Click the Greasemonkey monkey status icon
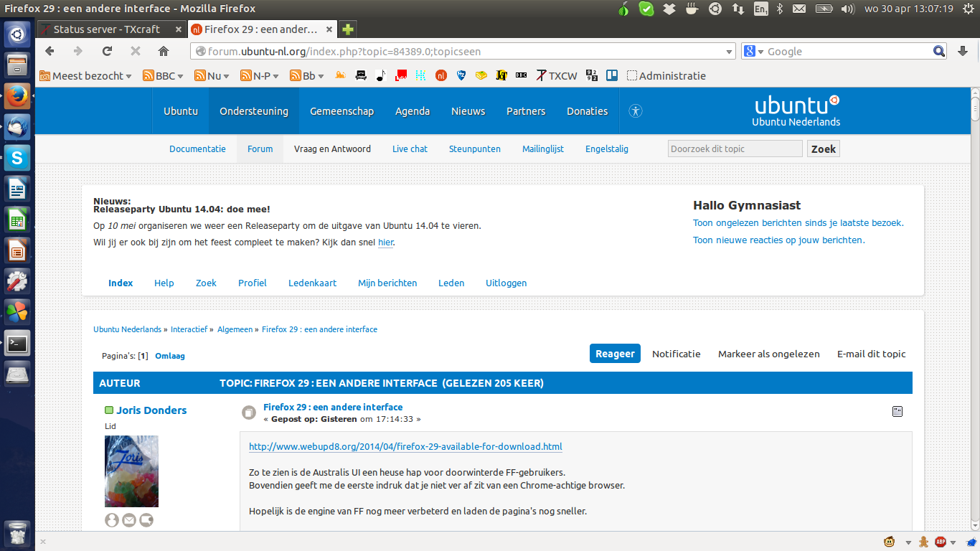Image resolution: width=980 pixels, height=551 pixels. (x=890, y=542)
